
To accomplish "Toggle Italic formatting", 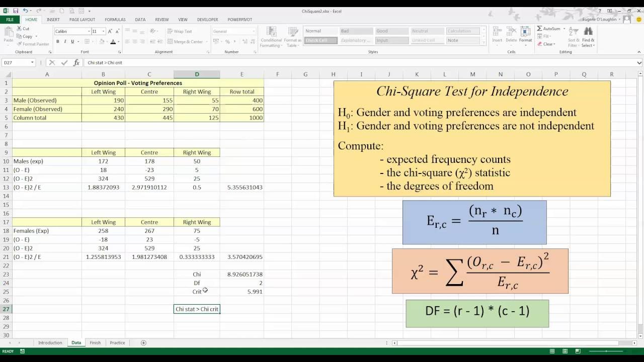I will [x=65, y=42].
